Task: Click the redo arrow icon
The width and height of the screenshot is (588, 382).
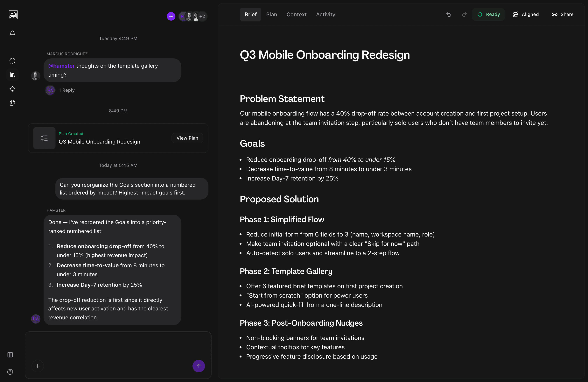Action: coord(464,14)
